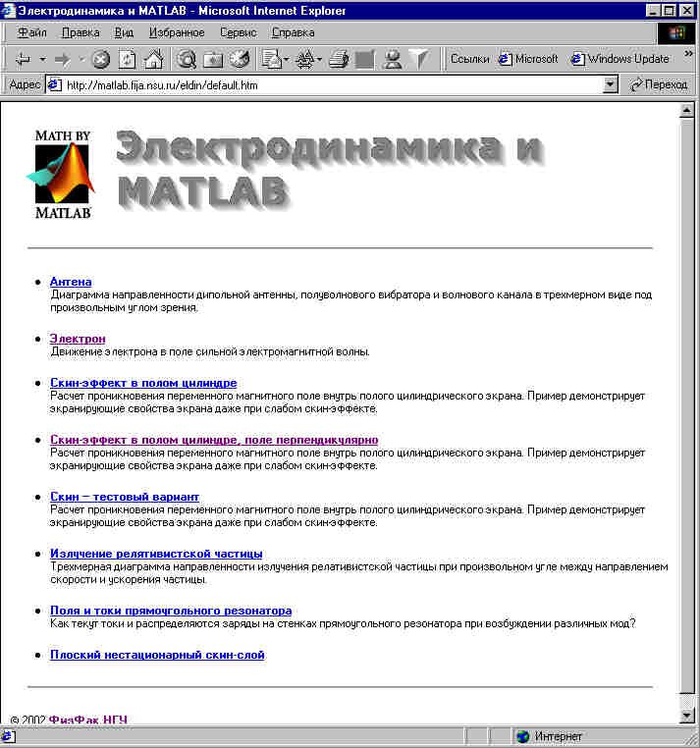Click the Messenger person icon

click(x=393, y=60)
